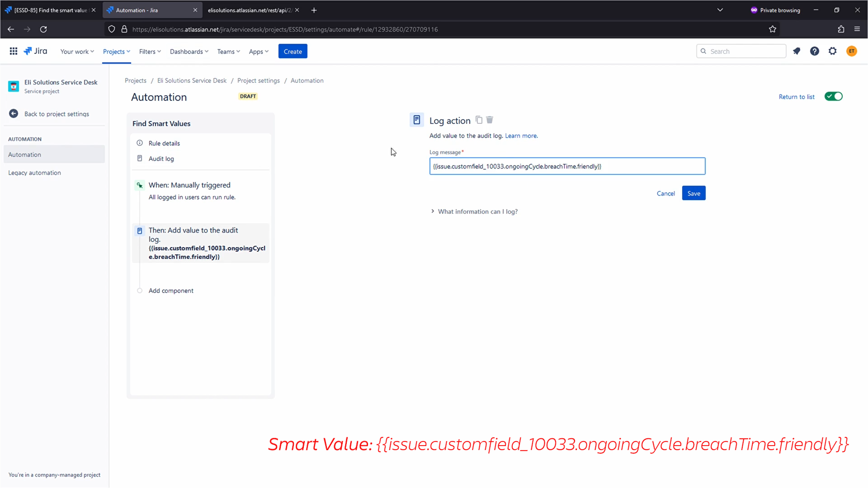Delete the Log action with trash icon
This screenshot has width=868, height=488.
click(x=490, y=120)
